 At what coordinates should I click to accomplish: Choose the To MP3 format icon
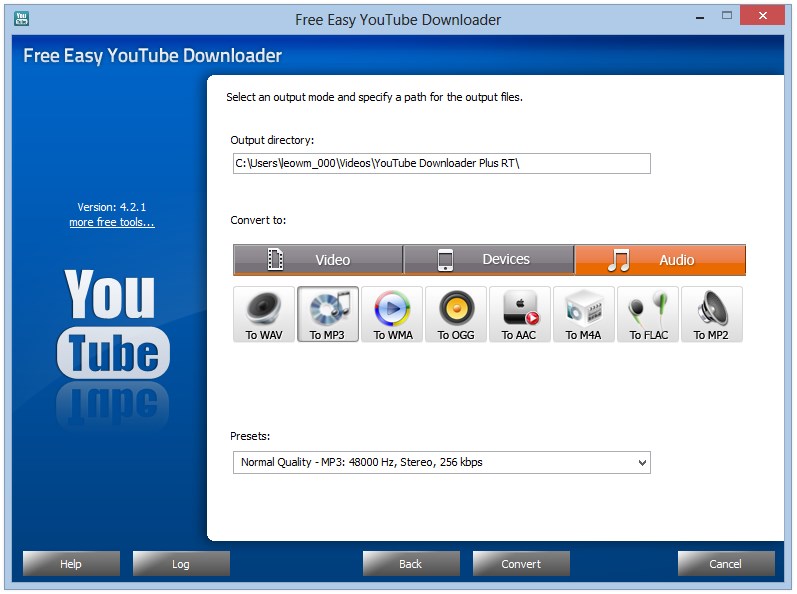pyautogui.click(x=328, y=314)
